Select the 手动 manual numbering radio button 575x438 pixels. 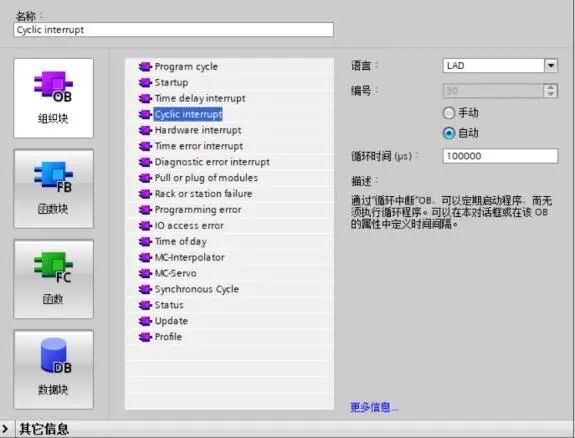tap(449, 113)
